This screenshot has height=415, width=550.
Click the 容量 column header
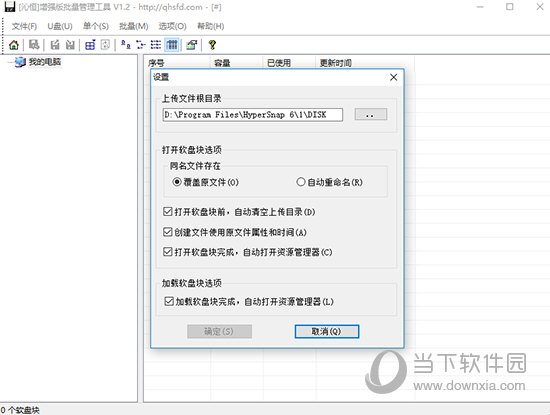[x=237, y=63]
